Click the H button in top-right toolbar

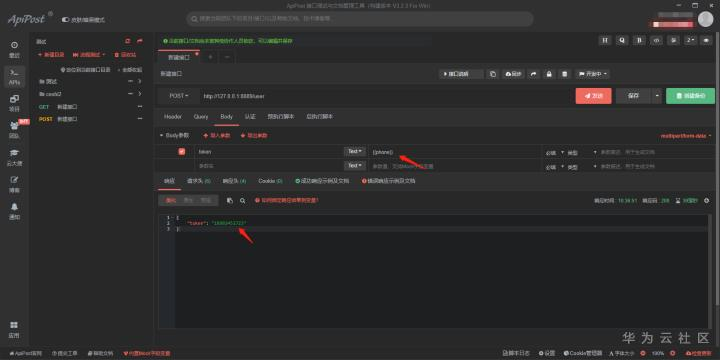pyautogui.click(x=605, y=40)
